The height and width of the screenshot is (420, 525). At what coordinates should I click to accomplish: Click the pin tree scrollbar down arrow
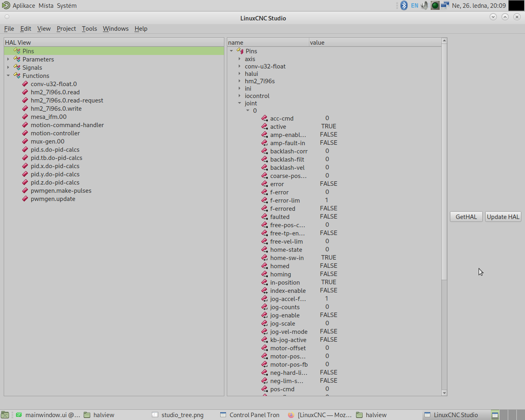pos(444,393)
